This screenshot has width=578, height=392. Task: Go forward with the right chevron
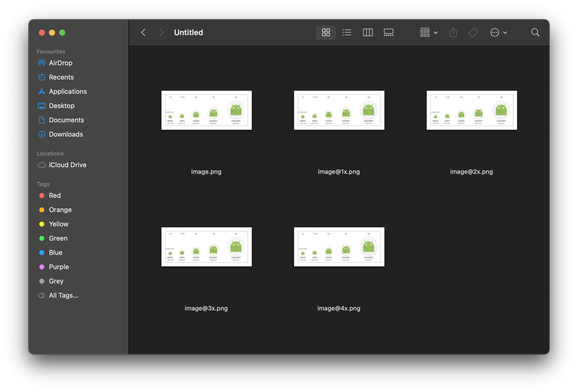tap(161, 32)
